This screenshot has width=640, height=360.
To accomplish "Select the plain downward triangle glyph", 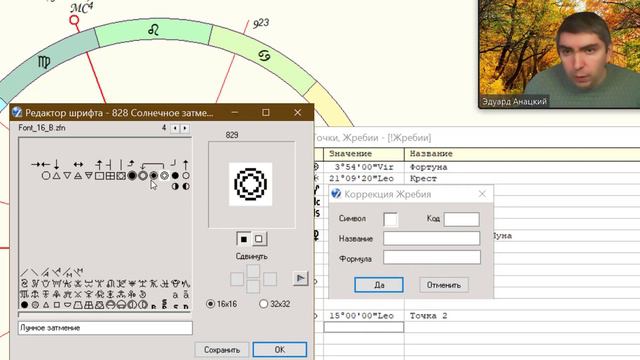I will 67,176.
